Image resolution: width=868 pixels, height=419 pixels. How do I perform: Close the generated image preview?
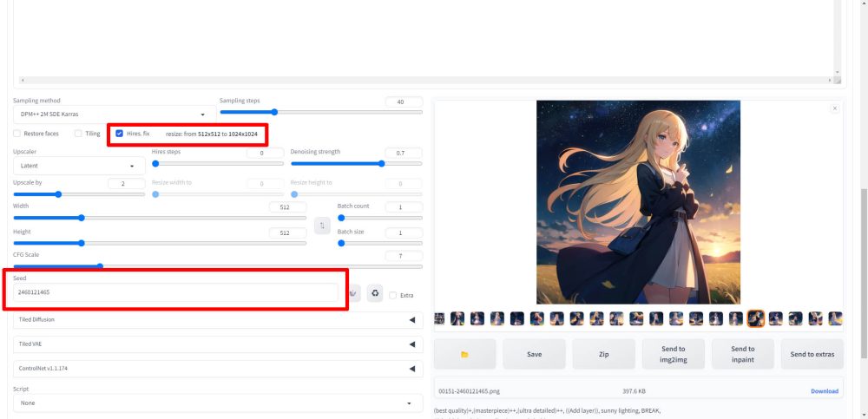(x=835, y=108)
